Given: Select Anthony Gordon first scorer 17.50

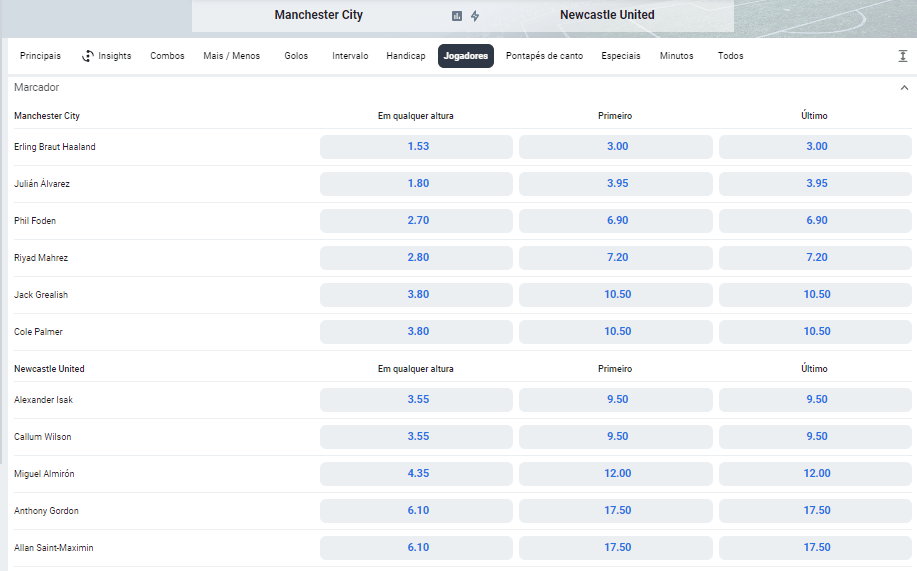Looking at the screenshot, I should click(616, 511).
